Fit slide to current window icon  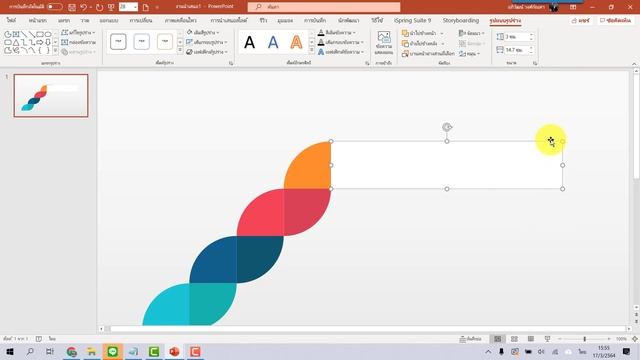[x=635, y=339]
